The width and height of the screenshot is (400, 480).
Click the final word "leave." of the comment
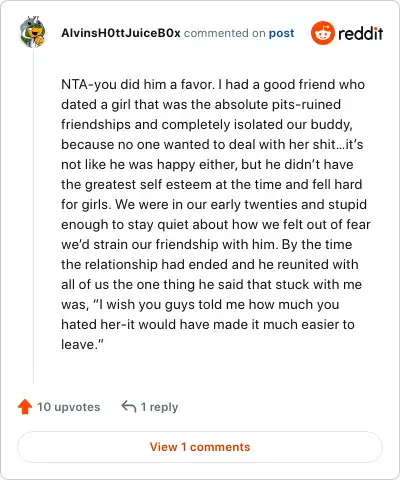[x=82, y=344]
